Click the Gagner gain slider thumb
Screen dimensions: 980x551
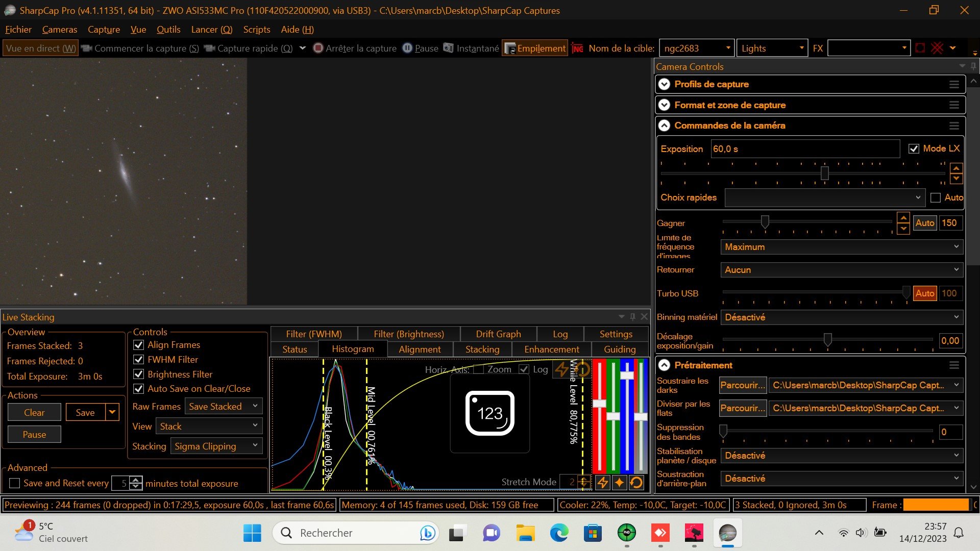point(765,221)
